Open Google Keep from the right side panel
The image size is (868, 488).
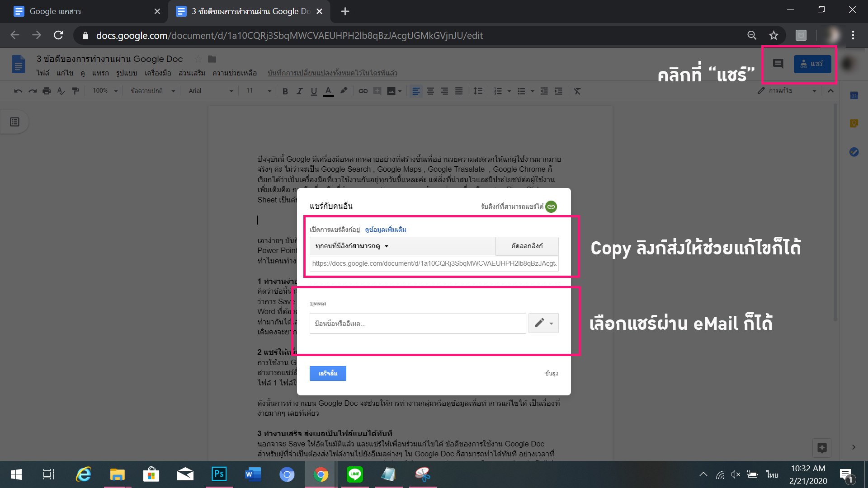pyautogui.click(x=854, y=122)
